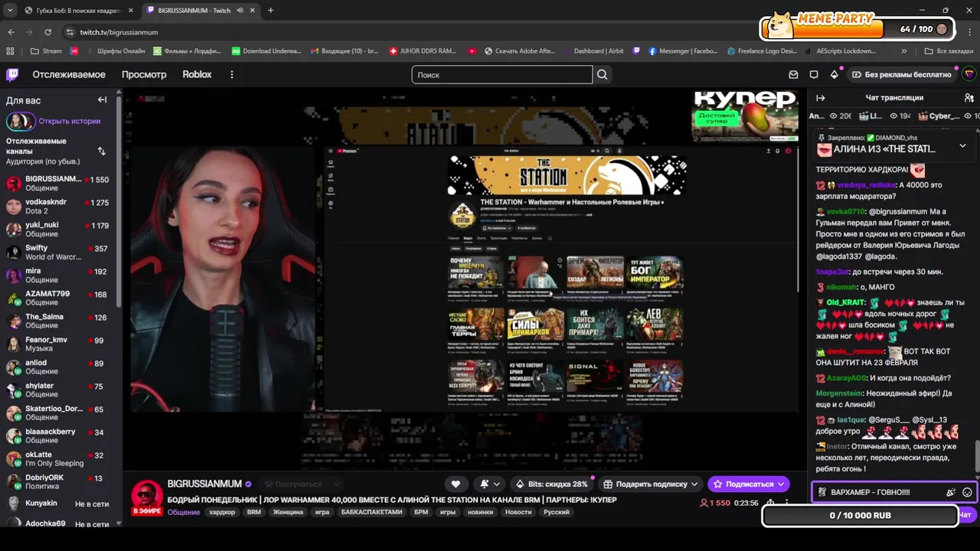Open the chat community users icon
The width and height of the screenshot is (980, 551).
(x=969, y=98)
